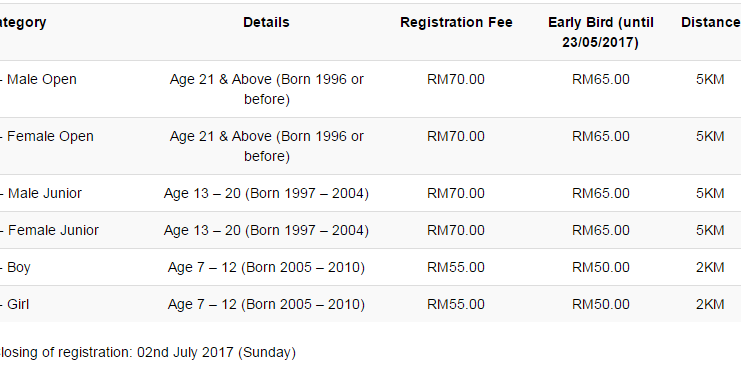Click 2KM distance in Girl row
Image resolution: width=741 pixels, height=369 pixels.
(x=710, y=304)
